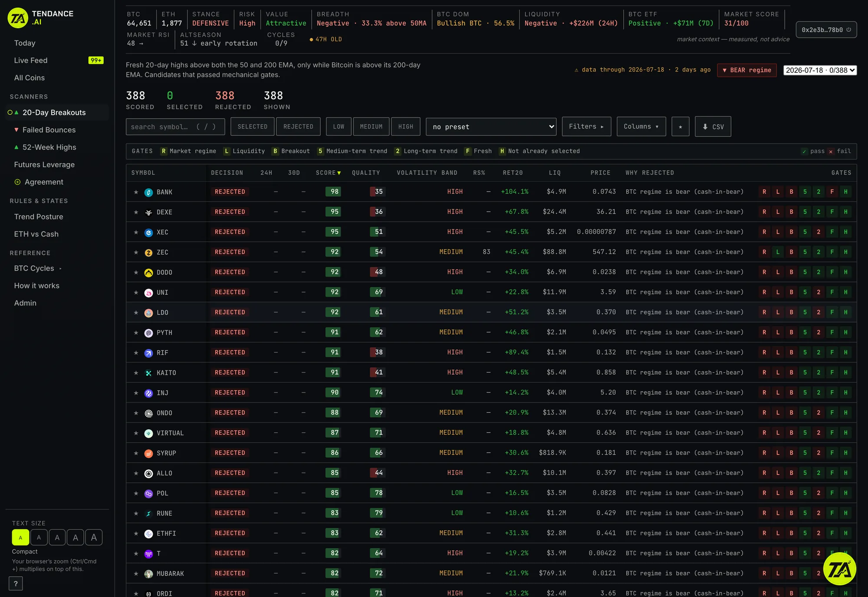868x597 pixels.
Task: Go to All Coins page
Action: [30, 78]
